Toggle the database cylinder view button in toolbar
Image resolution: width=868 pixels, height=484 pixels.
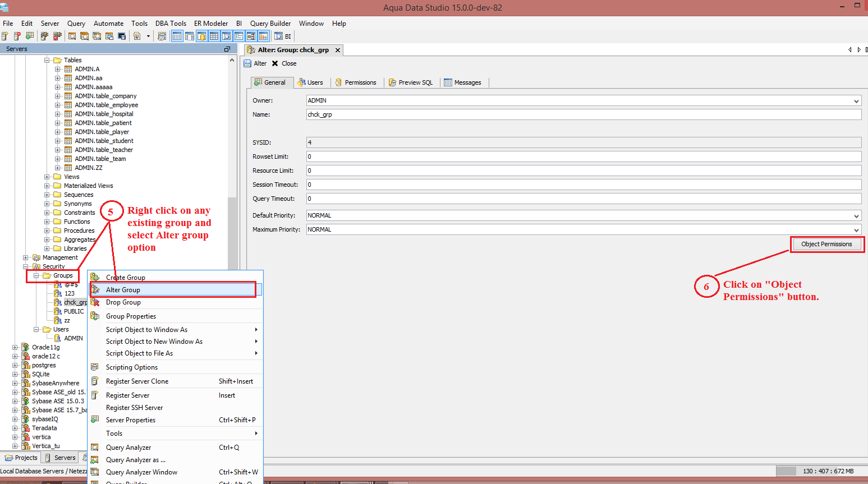[201, 36]
